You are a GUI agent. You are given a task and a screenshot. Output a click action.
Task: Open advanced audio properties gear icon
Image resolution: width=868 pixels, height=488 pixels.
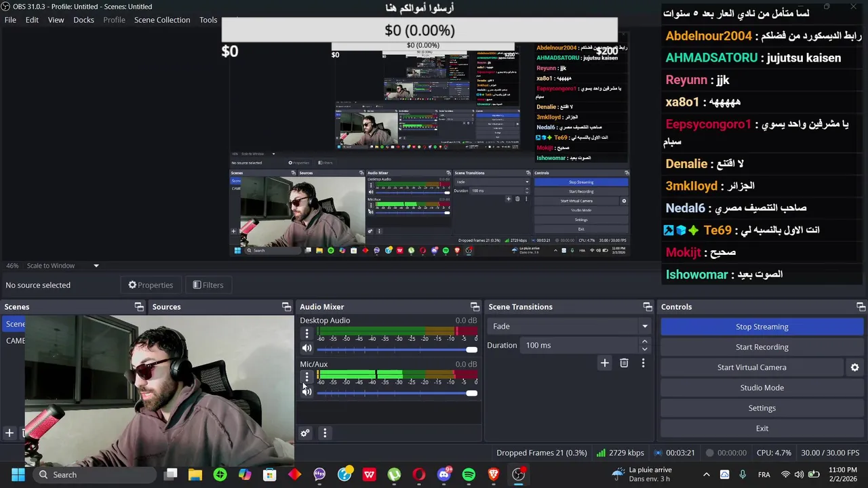tap(305, 433)
